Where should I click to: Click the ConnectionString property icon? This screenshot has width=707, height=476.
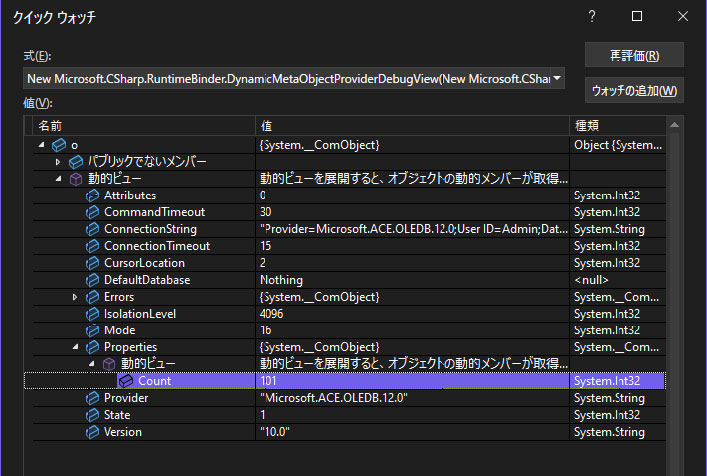click(92, 229)
